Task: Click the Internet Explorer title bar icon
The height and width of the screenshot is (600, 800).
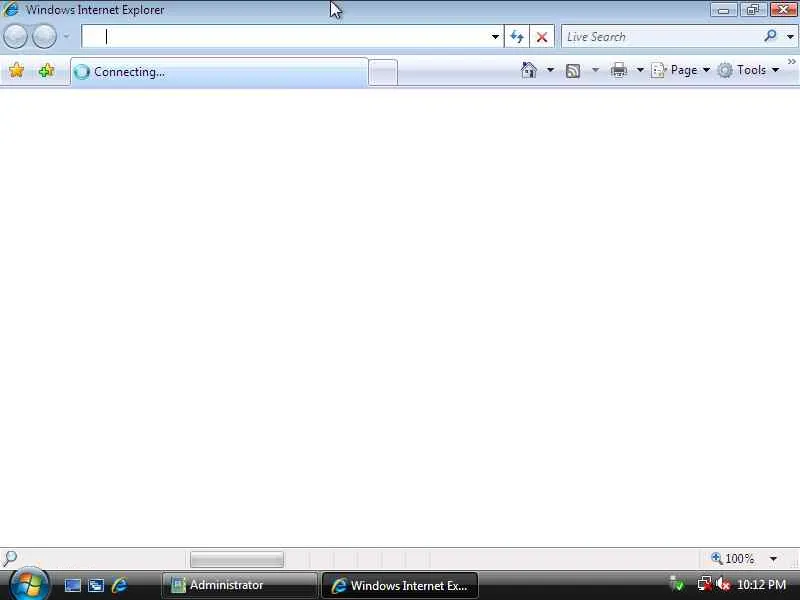Action: pyautogui.click(x=10, y=9)
